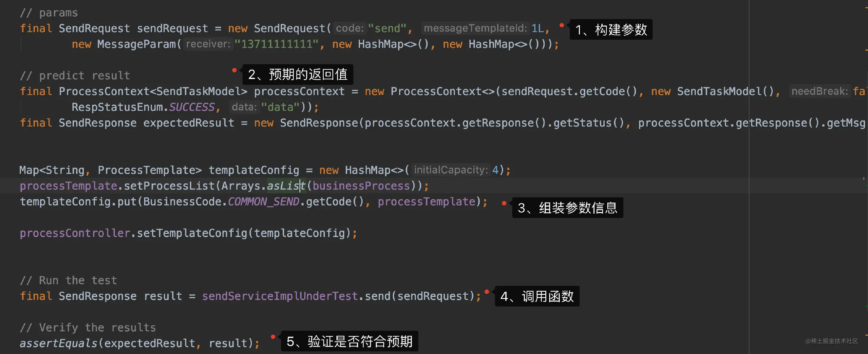Click the 'RespStatusEnum.SUCCESS' enum value
The width and height of the screenshot is (868, 354).
191,107
